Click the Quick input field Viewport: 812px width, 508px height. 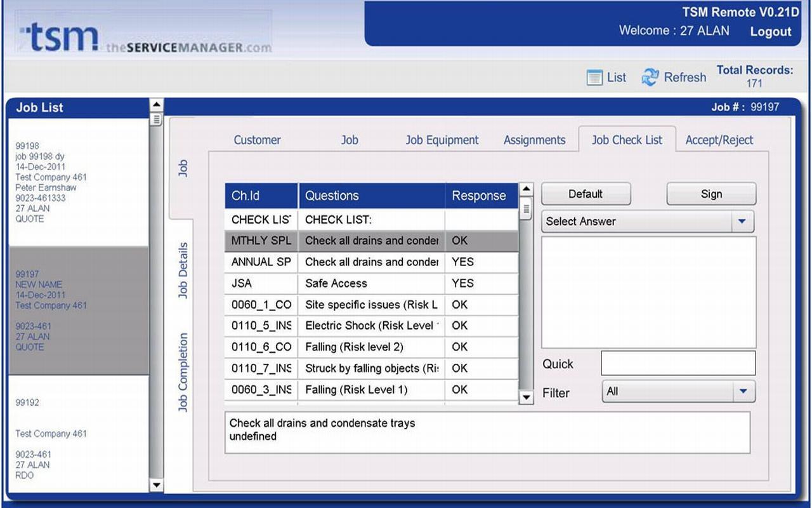[678, 363]
